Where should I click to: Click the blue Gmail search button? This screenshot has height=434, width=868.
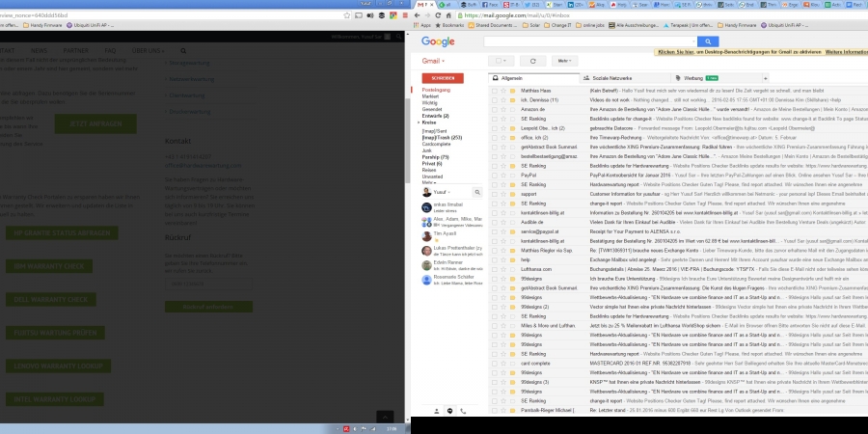coord(708,41)
